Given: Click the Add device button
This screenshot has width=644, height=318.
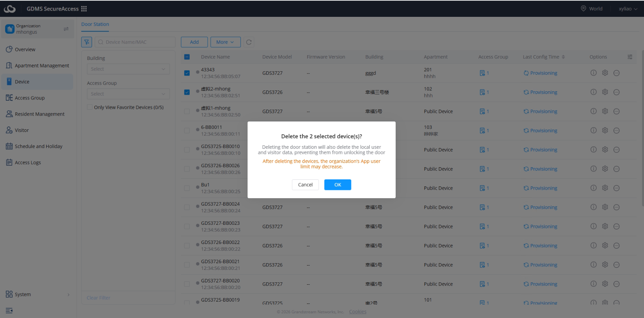Looking at the screenshot, I should (x=194, y=42).
